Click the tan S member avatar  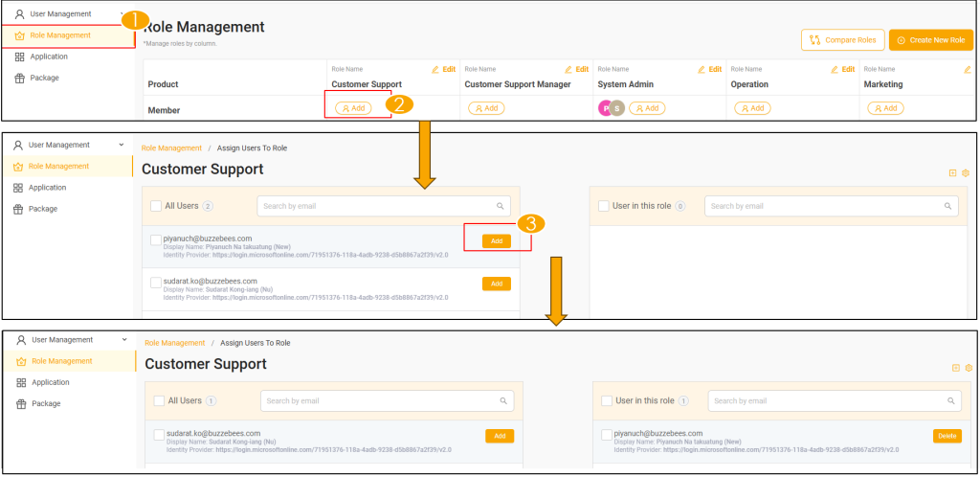pos(617,108)
